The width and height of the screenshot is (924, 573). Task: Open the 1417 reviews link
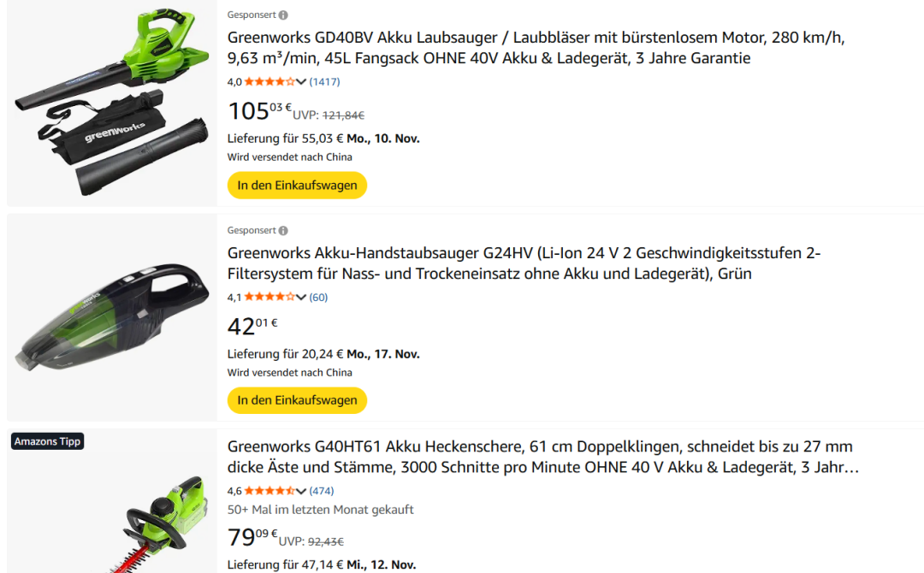pyautogui.click(x=324, y=82)
